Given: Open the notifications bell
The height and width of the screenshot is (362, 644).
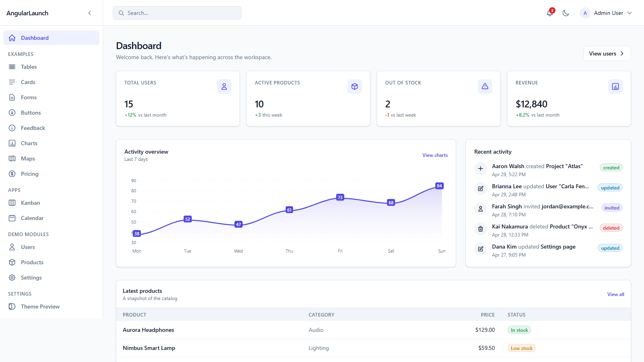Looking at the screenshot, I should click(550, 13).
